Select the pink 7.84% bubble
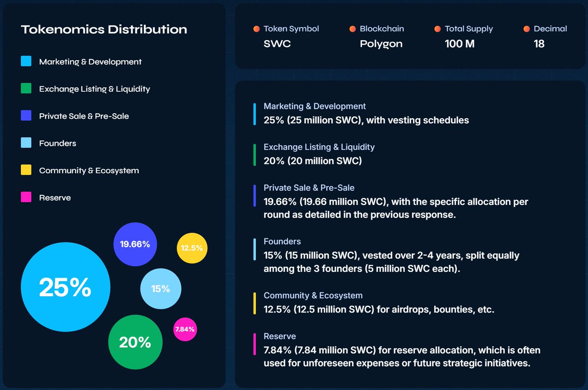The width and height of the screenshot is (588, 390). 185,329
